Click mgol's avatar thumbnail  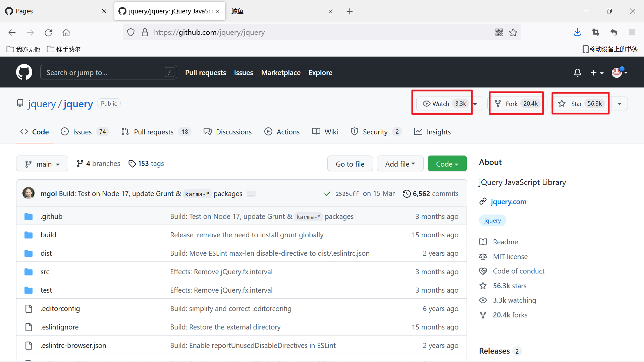[x=29, y=193]
